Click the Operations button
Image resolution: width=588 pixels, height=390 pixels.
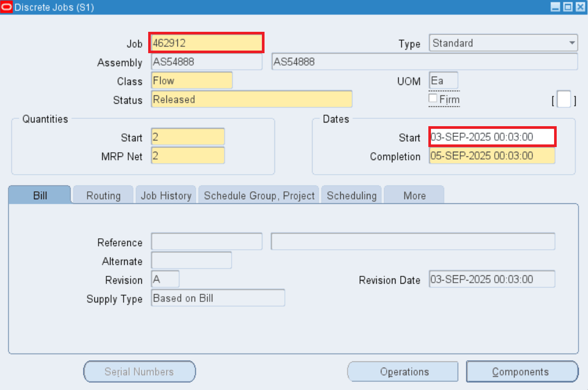pyautogui.click(x=402, y=371)
